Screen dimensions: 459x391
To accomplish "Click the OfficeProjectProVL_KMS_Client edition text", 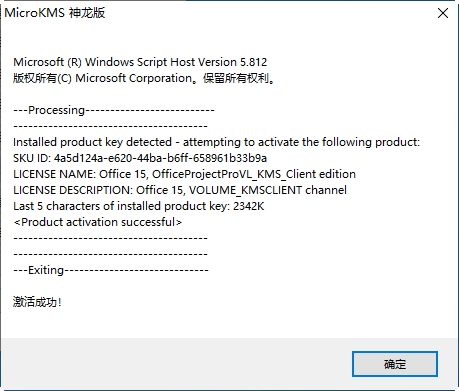I will click(x=254, y=174).
